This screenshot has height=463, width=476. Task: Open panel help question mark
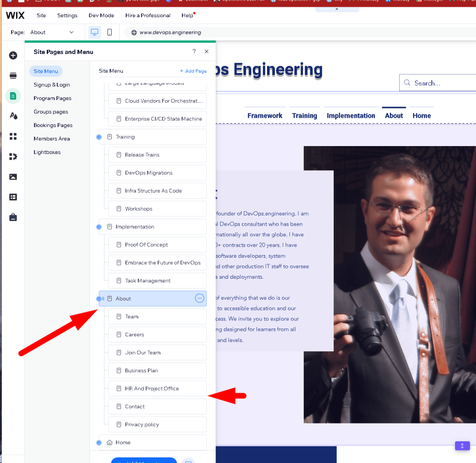tap(194, 51)
